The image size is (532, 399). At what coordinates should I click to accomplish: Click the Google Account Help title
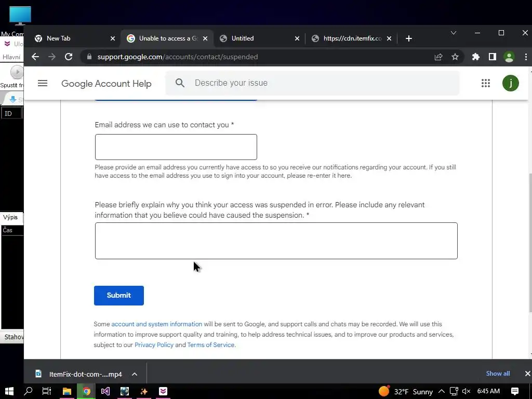coord(106,84)
